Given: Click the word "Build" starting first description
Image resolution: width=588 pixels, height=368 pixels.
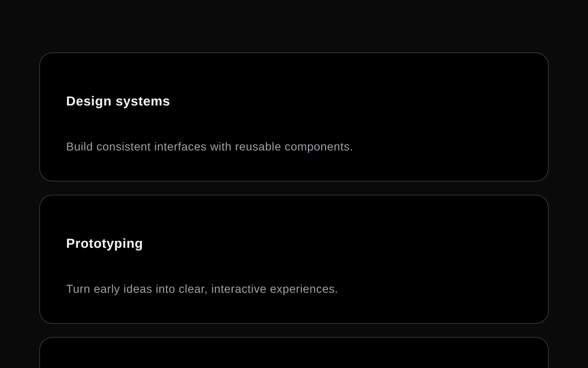Looking at the screenshot, I should [80, 146].
